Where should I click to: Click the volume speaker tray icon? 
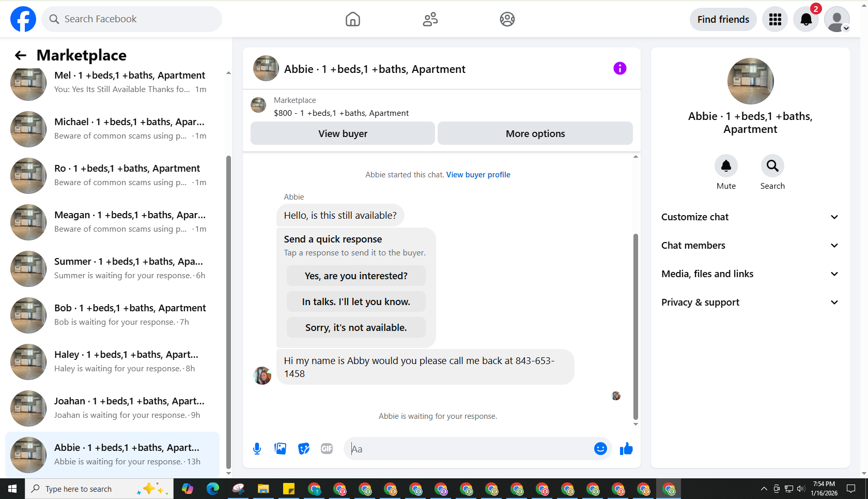801,489
